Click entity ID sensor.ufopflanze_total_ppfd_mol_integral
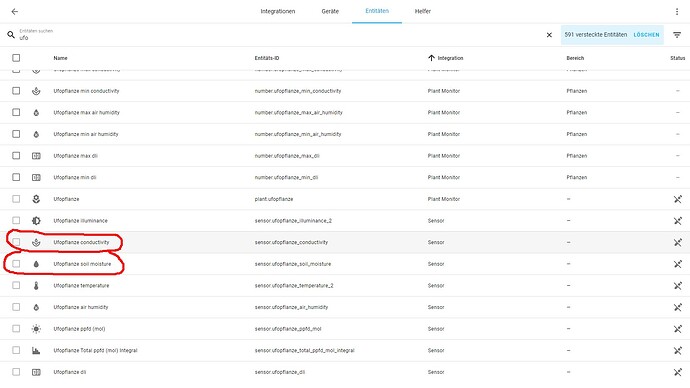 coord(305,351)
